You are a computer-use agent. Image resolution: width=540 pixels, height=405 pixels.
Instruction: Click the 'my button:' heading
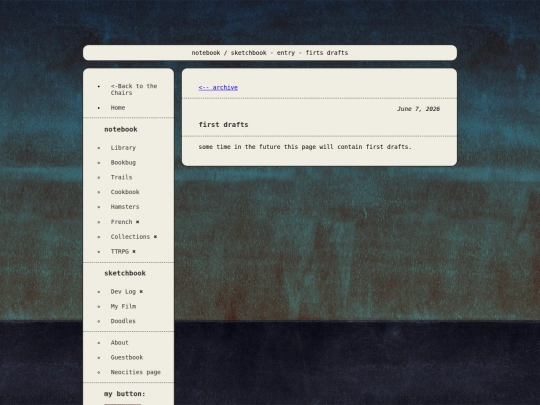125,394
